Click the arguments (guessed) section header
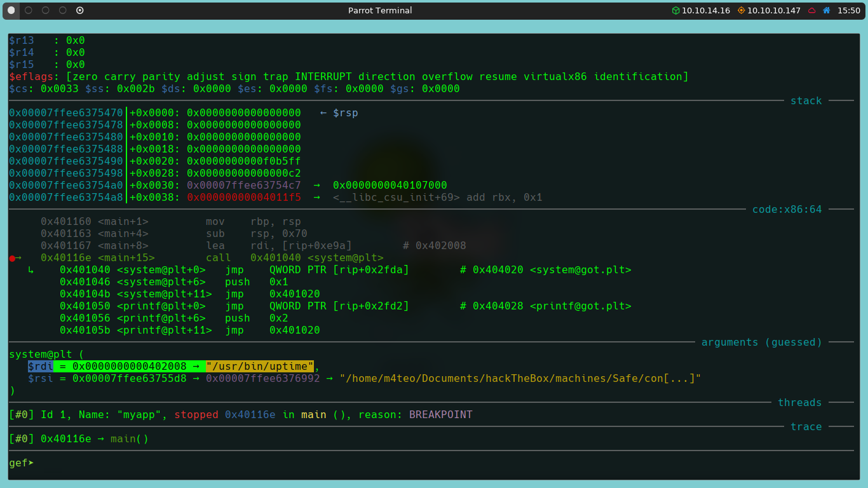The height and width of the screenshot is (488, 868). (762, 342)
